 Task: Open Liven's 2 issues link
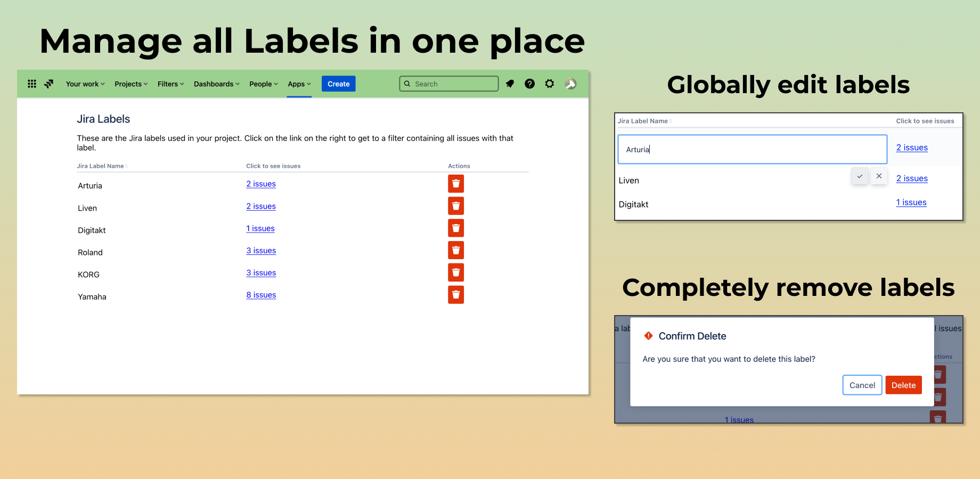pyautogui.click(x=261, y=207)
